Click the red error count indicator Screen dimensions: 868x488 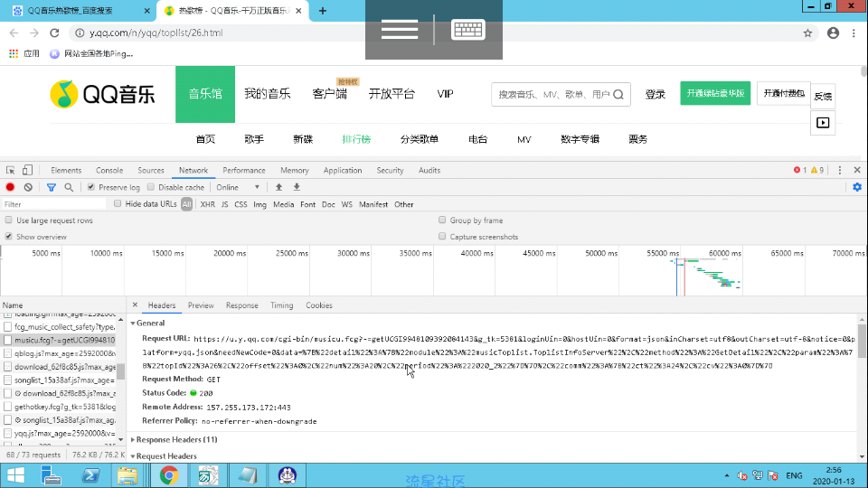(800, 171)
